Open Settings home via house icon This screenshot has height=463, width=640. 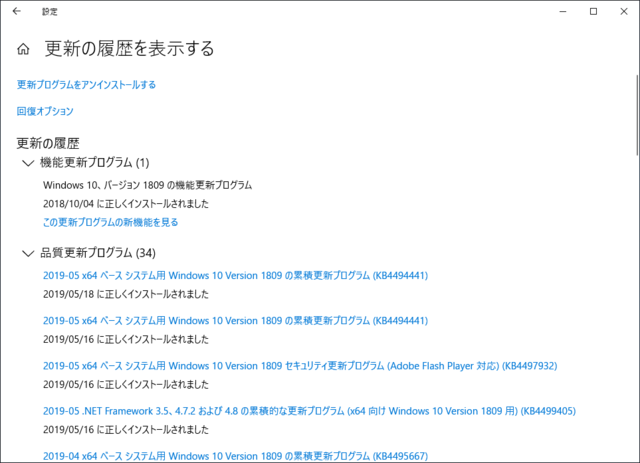[x=23, y=49]
